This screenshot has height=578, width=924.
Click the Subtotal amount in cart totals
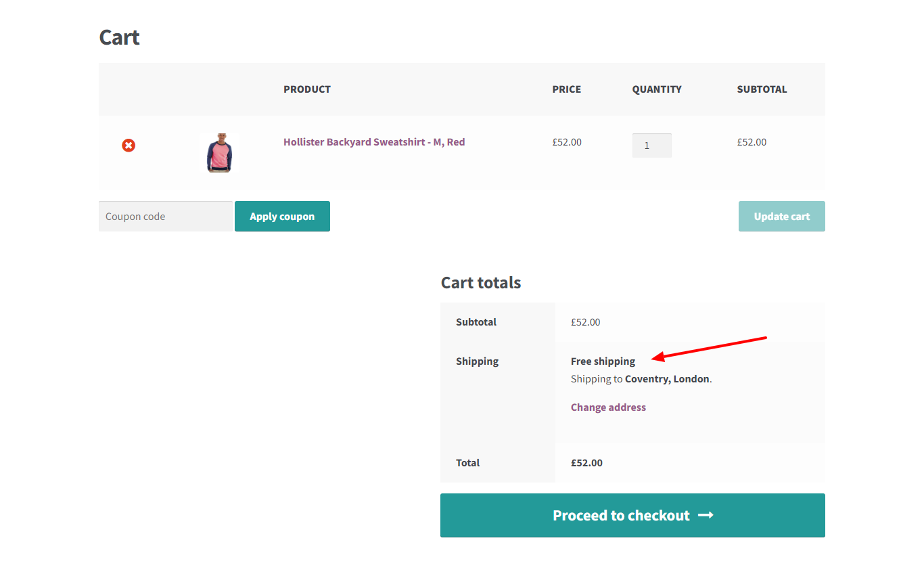coord(585,321)
